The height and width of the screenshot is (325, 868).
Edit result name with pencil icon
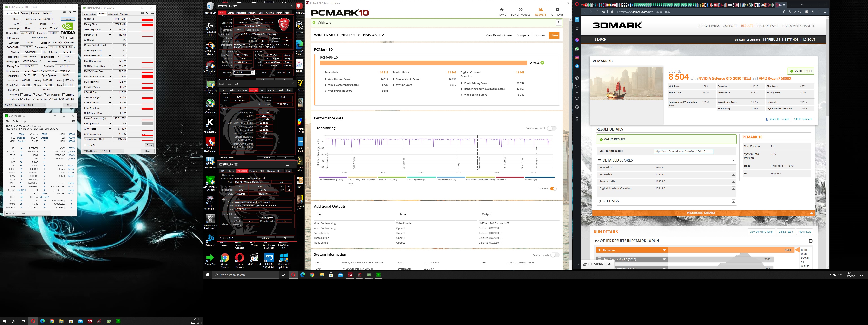click(x=383, y=35)
